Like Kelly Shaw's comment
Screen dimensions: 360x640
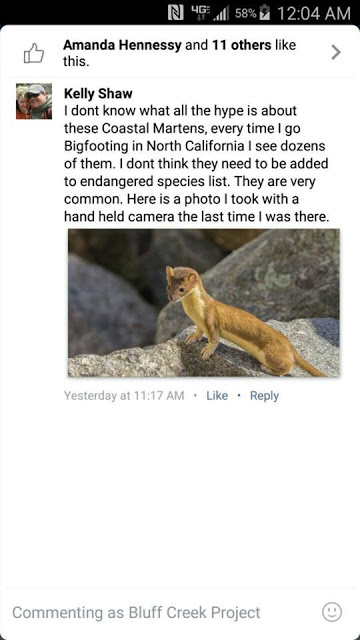217,396
